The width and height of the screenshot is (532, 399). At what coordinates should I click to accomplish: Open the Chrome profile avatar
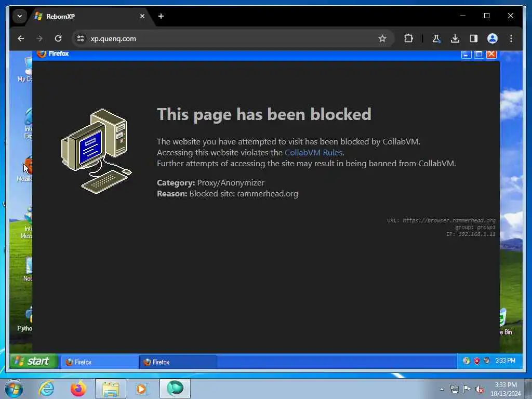tap(493, 38)
